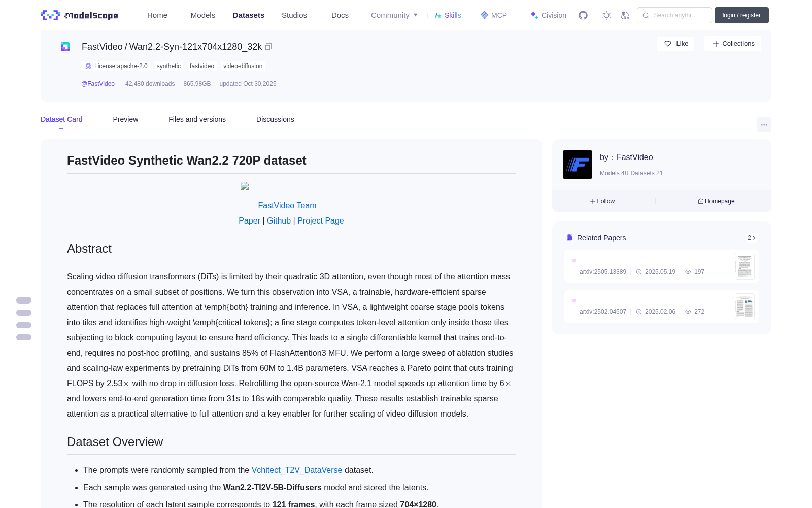Open the thumbnail of paper arxiv:2505.13389
The image size is (812, 508).
[745, 267]
